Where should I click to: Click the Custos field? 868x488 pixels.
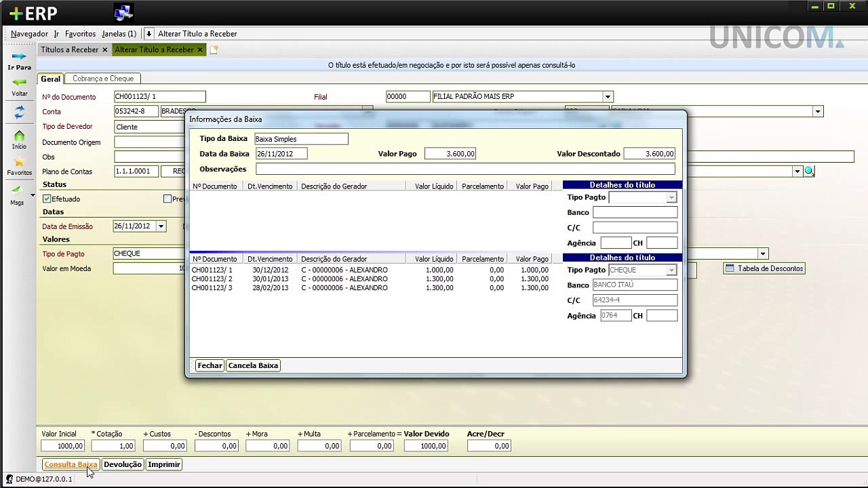click(165, 446)
